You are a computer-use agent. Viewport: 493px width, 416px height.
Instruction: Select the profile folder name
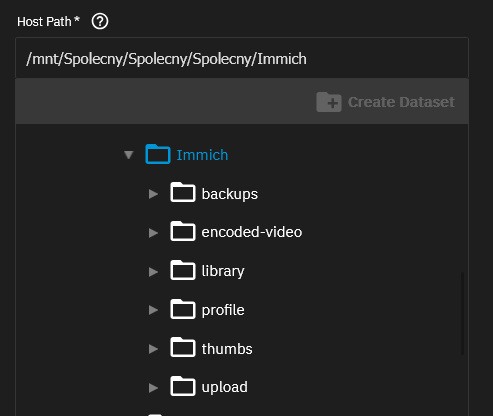click(x=223, y=310)
